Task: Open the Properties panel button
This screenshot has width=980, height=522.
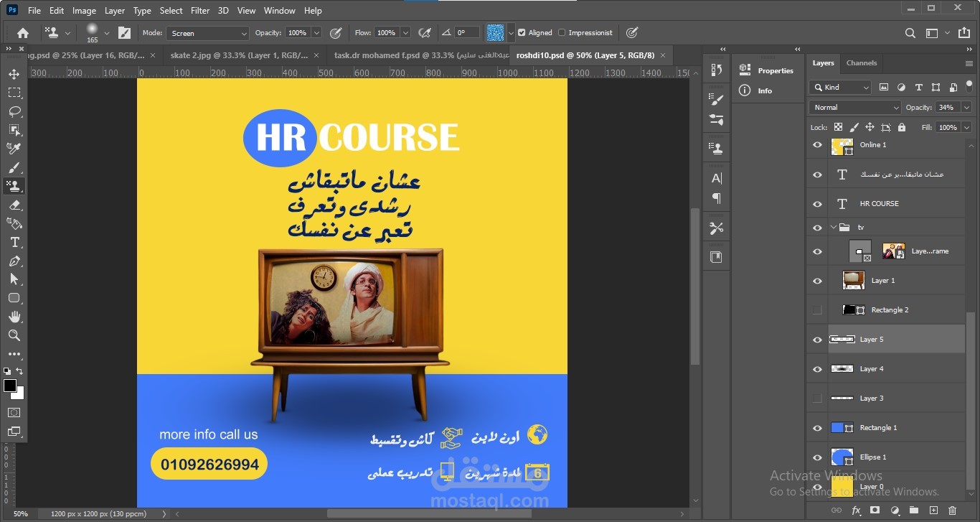Action: point(766,70)
